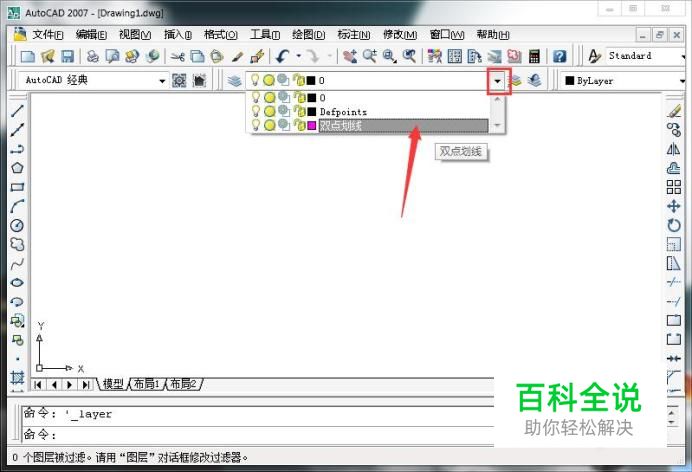Screen dimensions: 692x472
Task: Open the 视图 menu
Action: [x=135, y=34]
